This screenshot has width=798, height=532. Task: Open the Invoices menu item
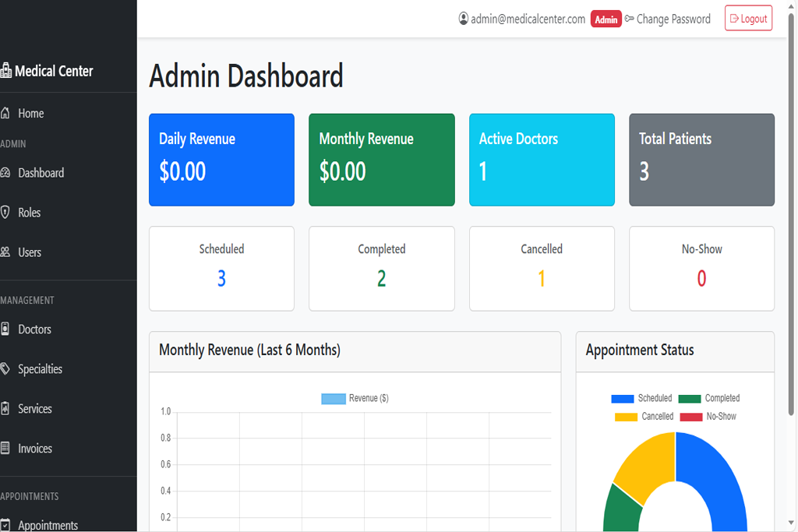pos(35,449)
